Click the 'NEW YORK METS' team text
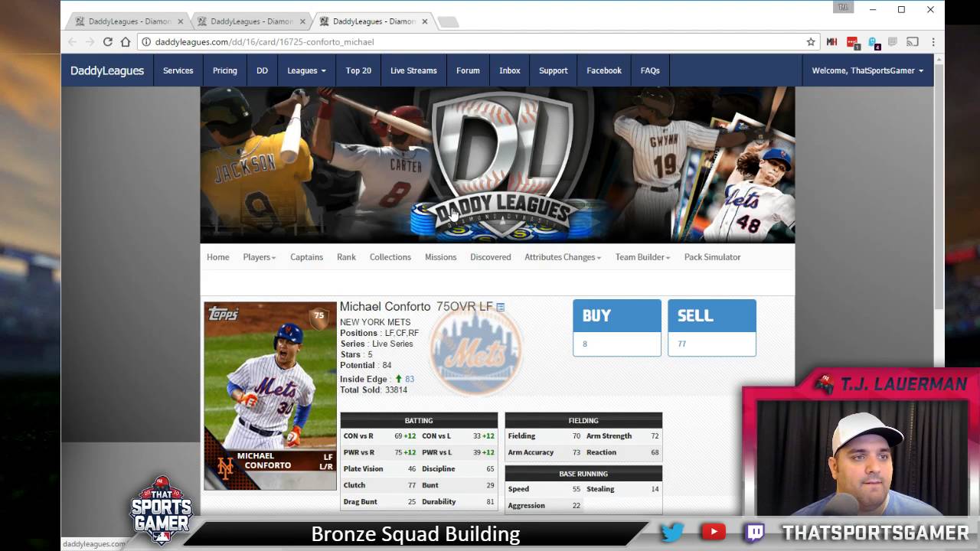Viewport: 980px width, 551px height. click(x=375, y=322)
